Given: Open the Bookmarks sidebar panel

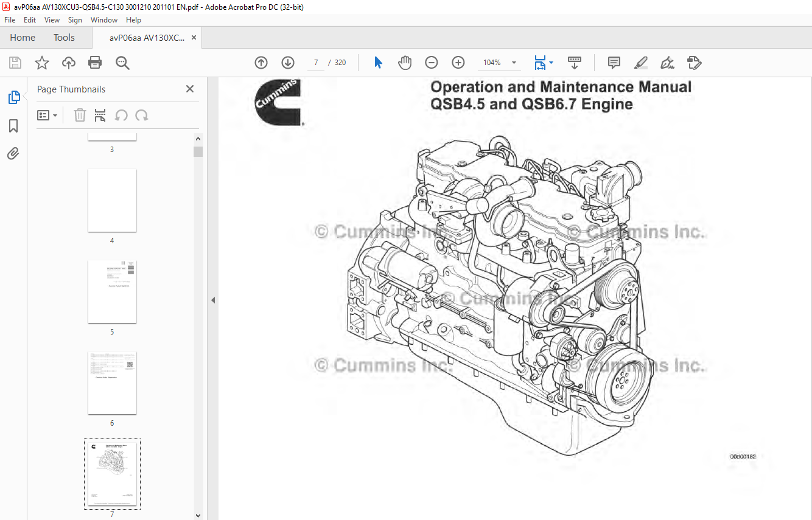Looking at the screenshot, I should (13, 126).
